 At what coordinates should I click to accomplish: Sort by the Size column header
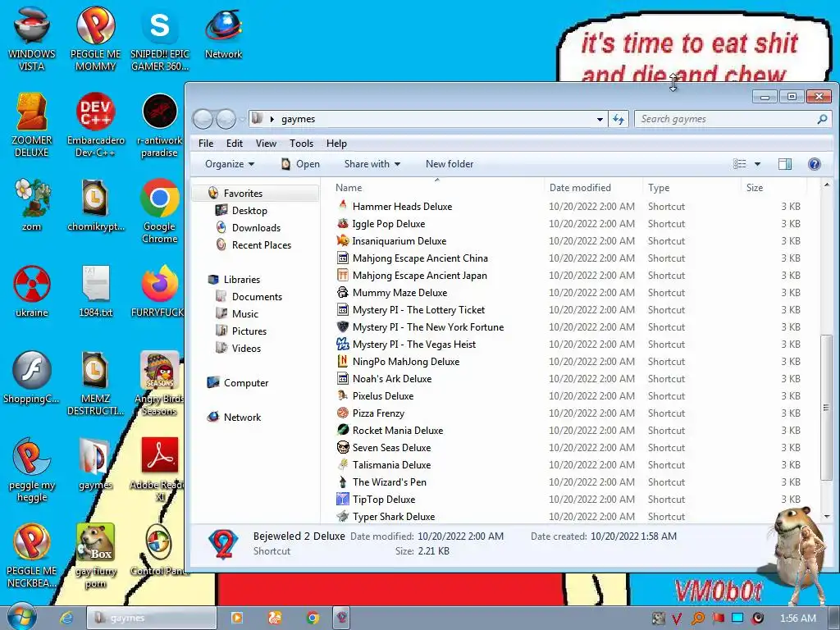tap(774, 188)
